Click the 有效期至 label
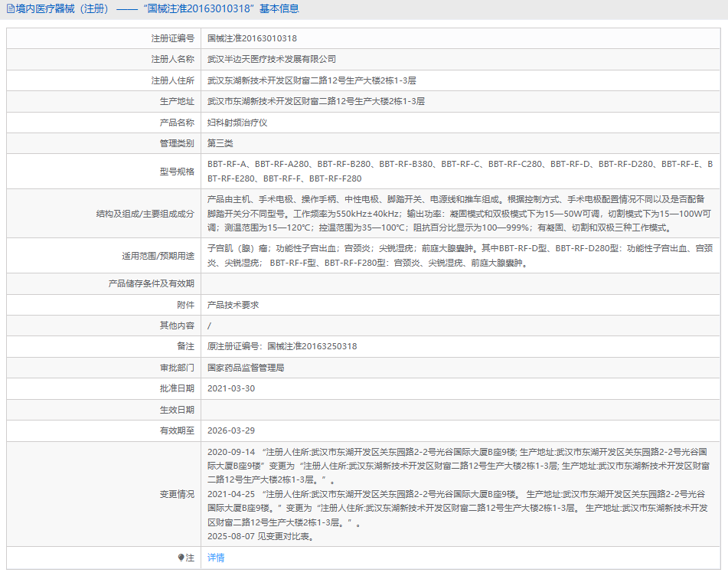728x576 pixels. click(177, 431)
